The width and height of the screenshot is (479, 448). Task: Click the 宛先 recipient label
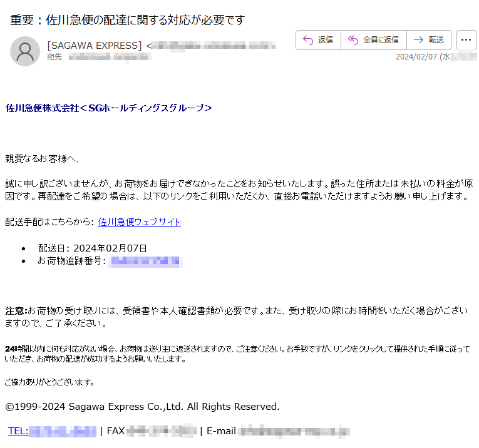(x=54, y=57)
